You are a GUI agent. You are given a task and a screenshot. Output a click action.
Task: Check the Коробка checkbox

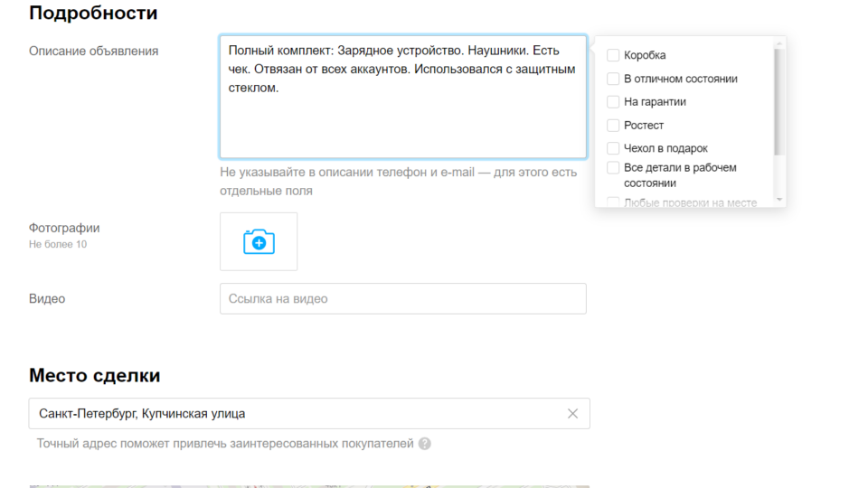pos(613,55)
